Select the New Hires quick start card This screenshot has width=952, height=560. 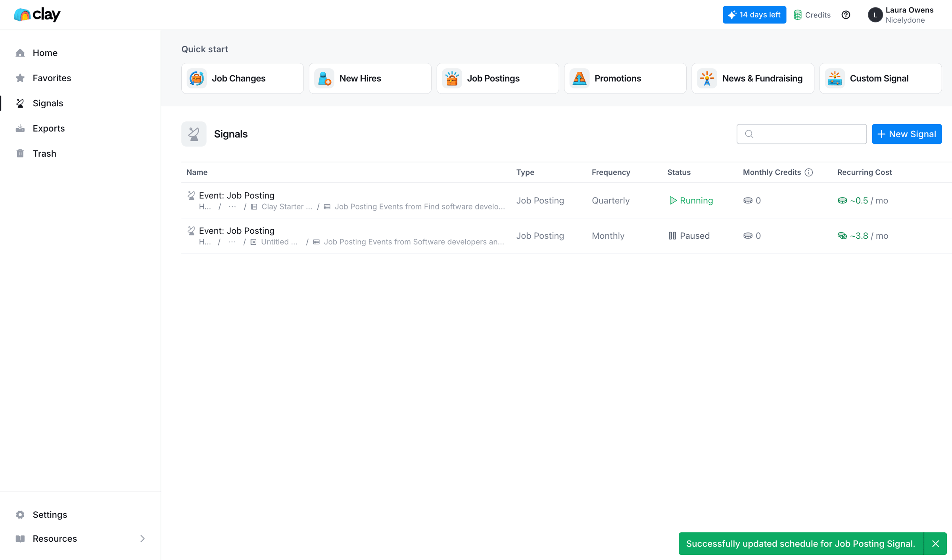tap(370, 78)
